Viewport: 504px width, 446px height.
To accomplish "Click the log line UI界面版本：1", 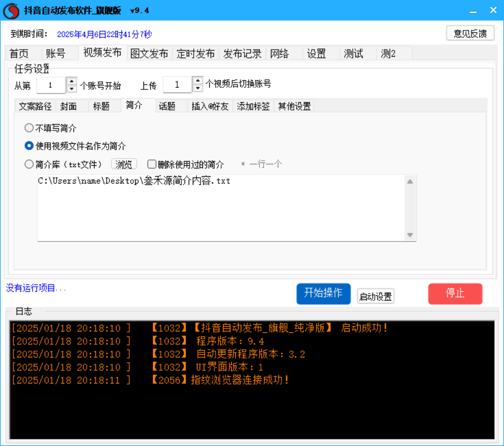I will 138,367.
